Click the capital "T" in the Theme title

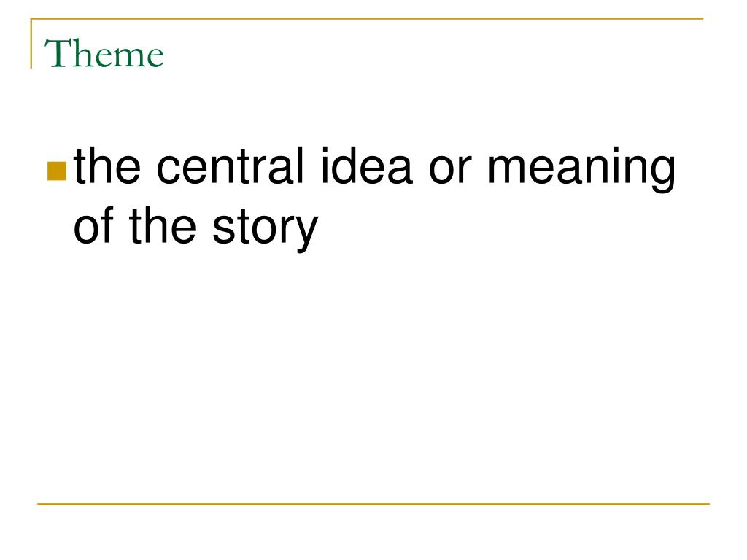(56, 52)
